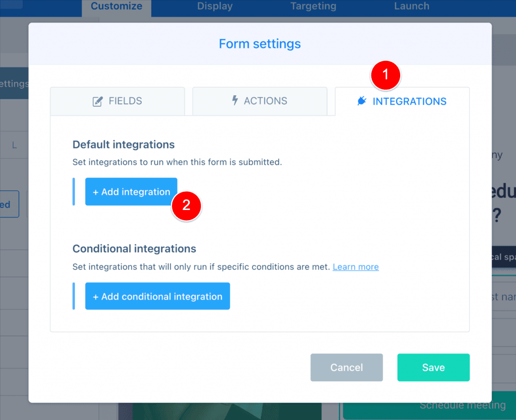Open the Launch navigation item
Screen dimensions: 516x420
pos(412,6)
